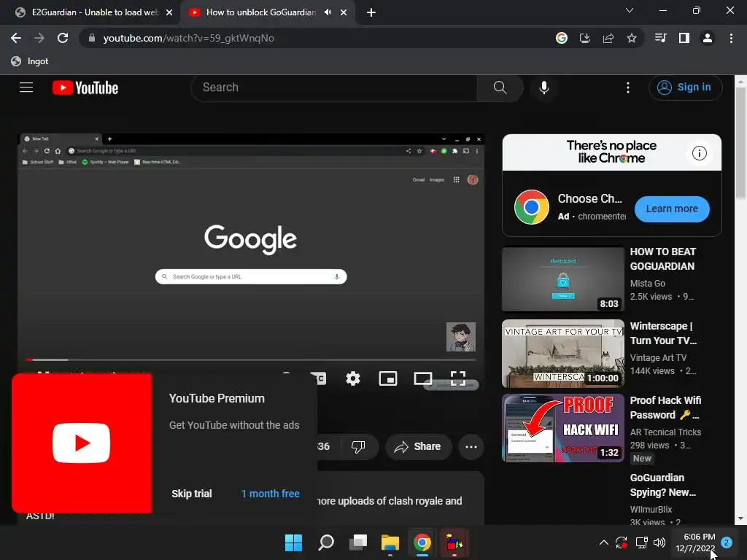Screen dimensions: 747x560
Task: Open ad info circle icon
Action: pos(700,153)
